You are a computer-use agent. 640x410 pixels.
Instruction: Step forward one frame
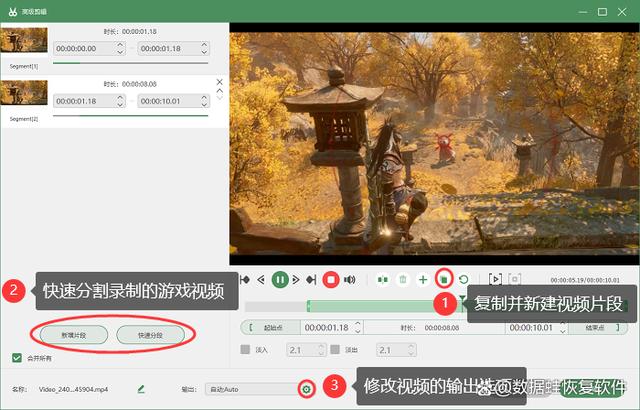pos(296,280)
